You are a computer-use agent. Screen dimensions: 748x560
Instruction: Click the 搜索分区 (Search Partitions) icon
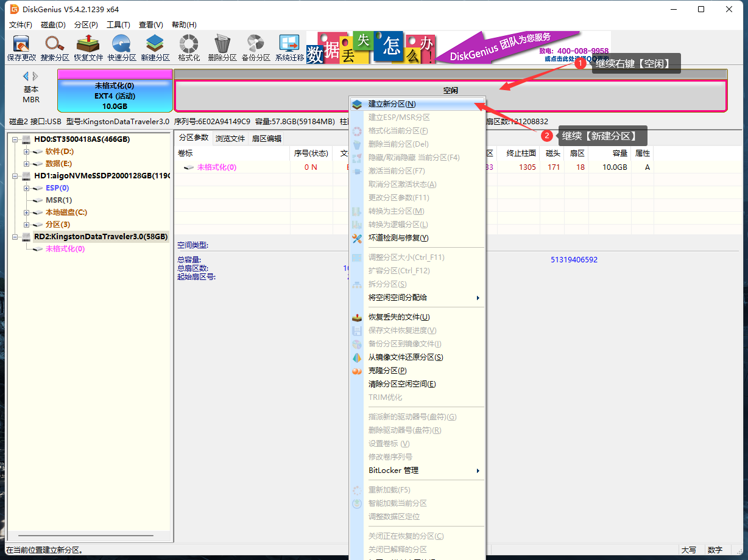click(x=55, y=47)
